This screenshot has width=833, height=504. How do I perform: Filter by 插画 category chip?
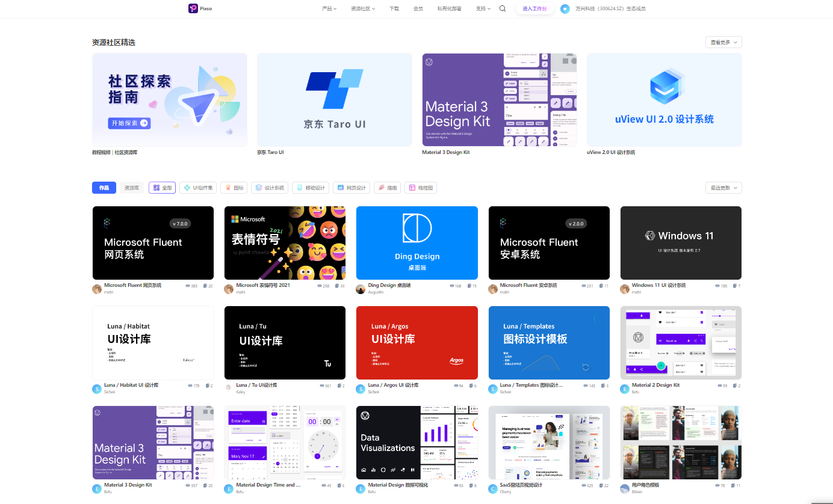tap(388, 188)
